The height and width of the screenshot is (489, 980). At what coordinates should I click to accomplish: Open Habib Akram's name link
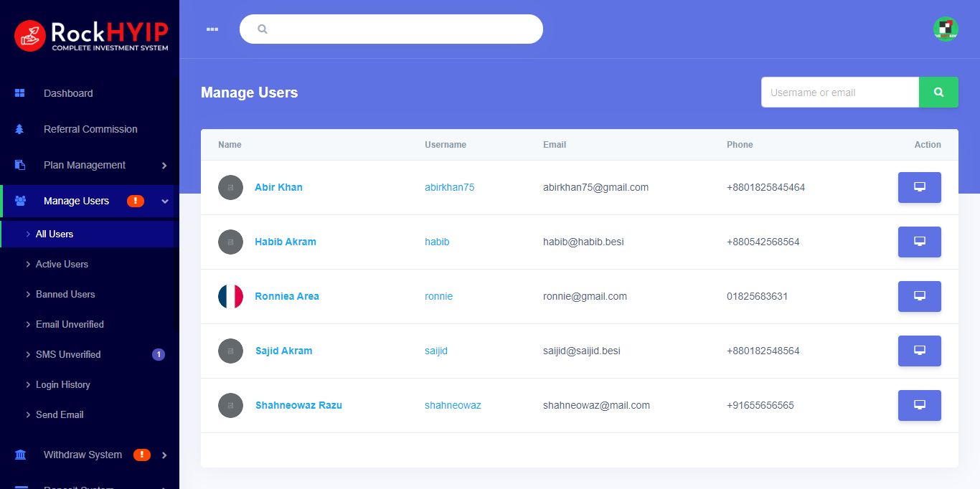tap(286, 242)
